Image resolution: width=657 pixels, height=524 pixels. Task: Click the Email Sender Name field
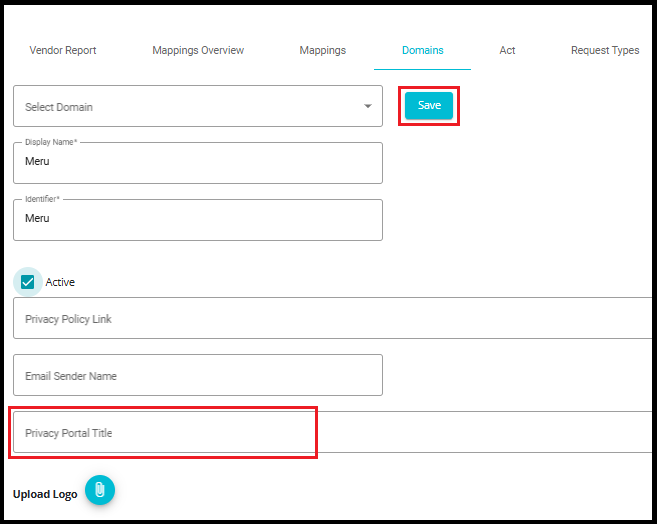pos(198,375)
